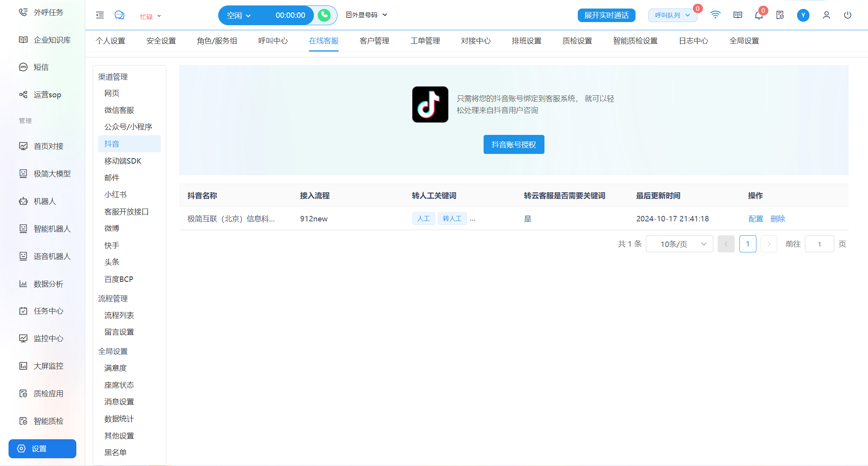Click the 抖音账号授权 button
The image size is (868, 466).
(514, 144)
